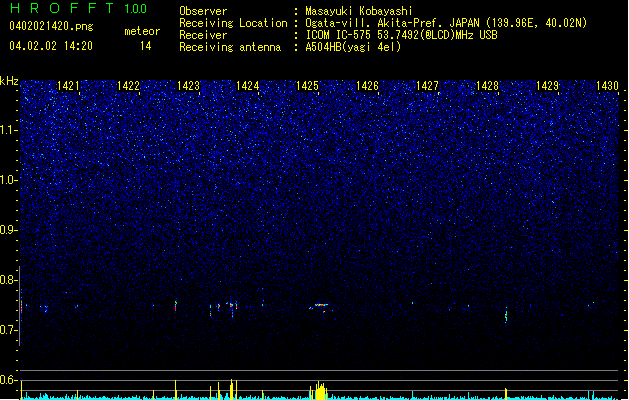Select the meteor count value 14
Viewport: 629px width, 400px height.
(146, 46)
